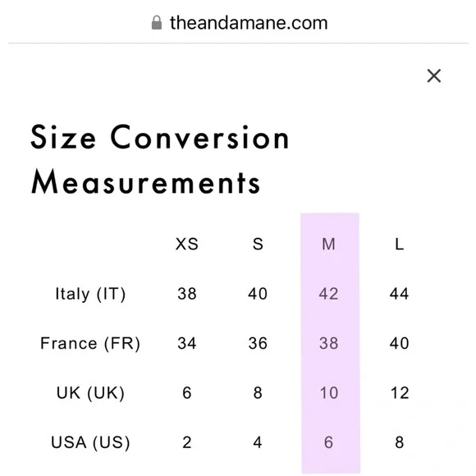This screenshot has width=476, height=476.
Task: Click the USA (US) row label
Action: point(90,442)
